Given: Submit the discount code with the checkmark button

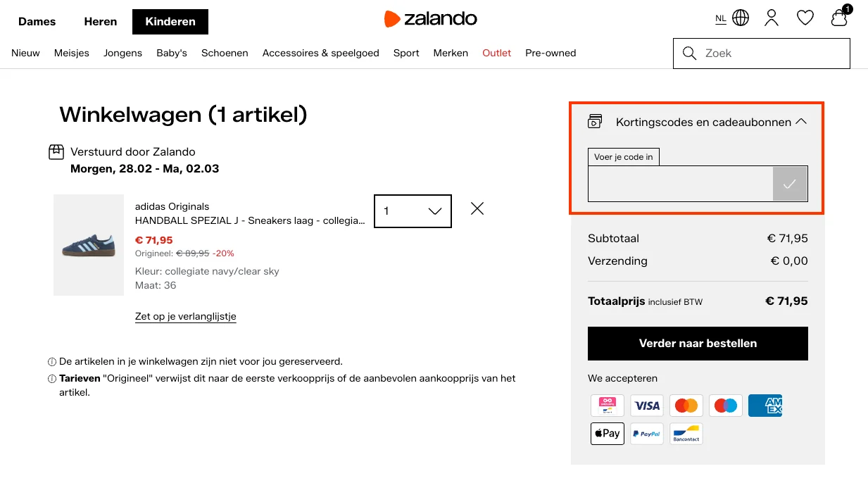Looking at the screenshot, I should tap(790, 183).
